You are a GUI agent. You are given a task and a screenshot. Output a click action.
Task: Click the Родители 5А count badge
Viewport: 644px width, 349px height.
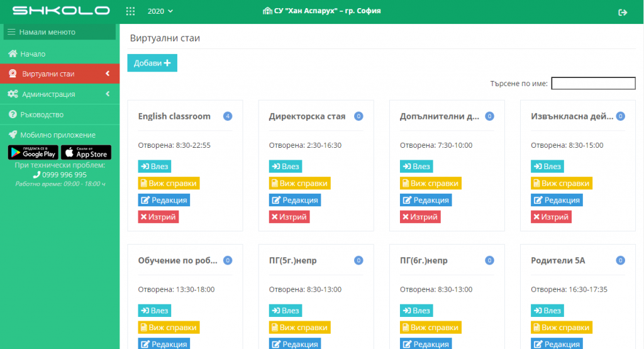click(620, 260)
